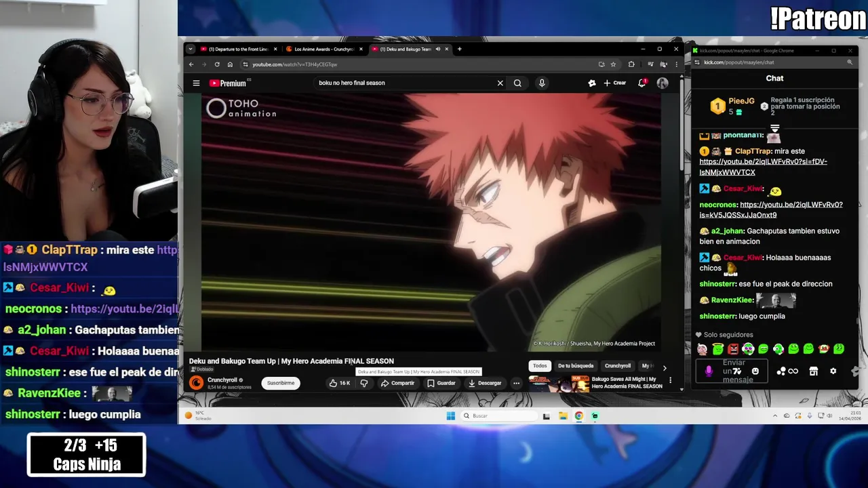Image resolution: width=868 pixels, height=488 pixels.
Task: Reload the YouTube page
Action: click(217, 64)
